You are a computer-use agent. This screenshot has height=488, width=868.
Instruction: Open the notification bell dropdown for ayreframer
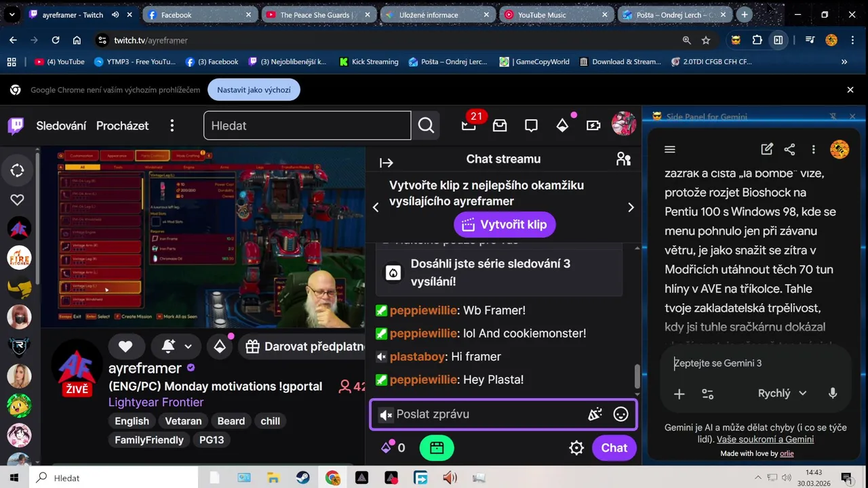(176, 346)
